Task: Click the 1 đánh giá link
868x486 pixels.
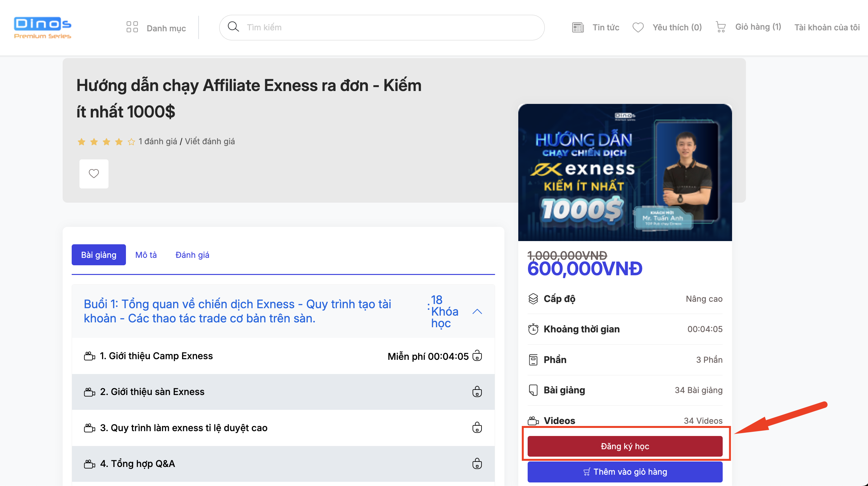Action: tap(157, 141)
